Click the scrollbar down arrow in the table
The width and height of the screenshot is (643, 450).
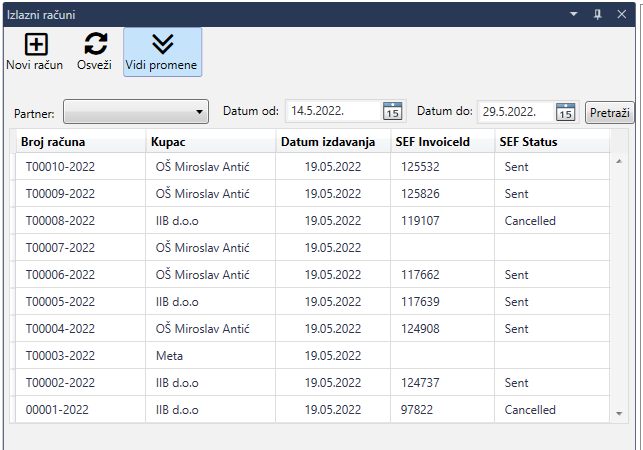click(x=619, y=413)
